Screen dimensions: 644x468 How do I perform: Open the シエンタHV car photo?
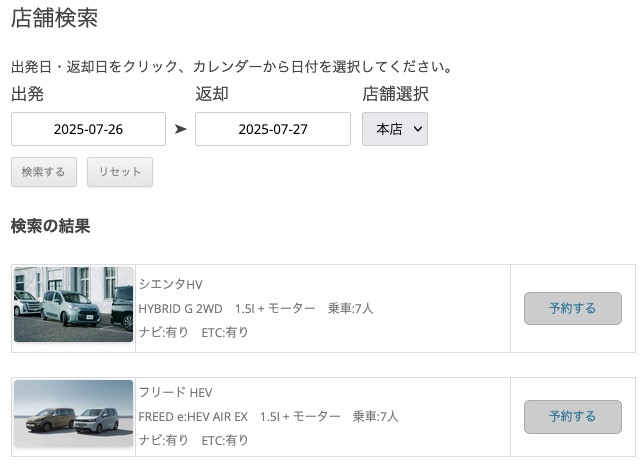(x=74, y=304)
